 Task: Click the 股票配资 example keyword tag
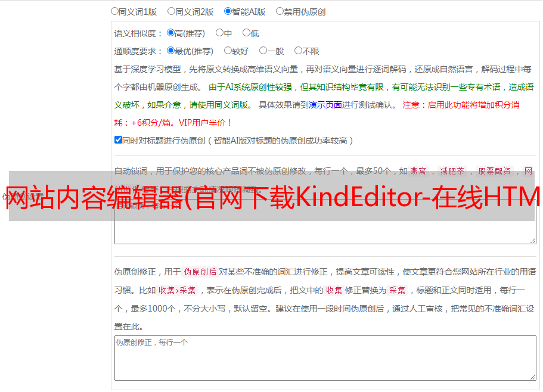[x=495, y=171]
